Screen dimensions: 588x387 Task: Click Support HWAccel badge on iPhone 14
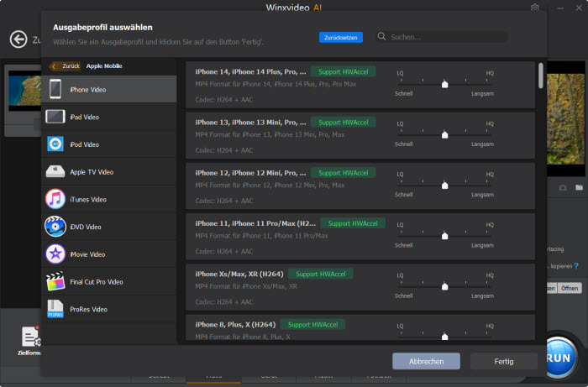[343, 71]
